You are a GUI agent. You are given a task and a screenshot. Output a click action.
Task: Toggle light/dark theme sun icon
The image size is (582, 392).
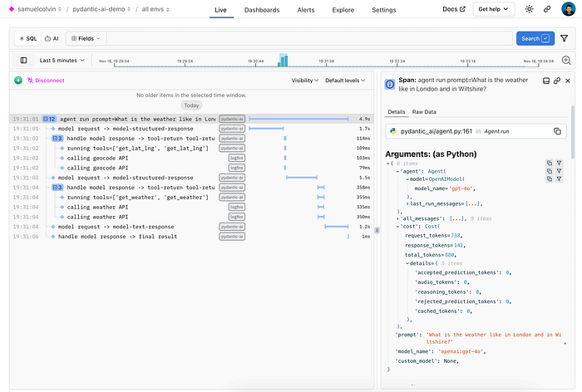tap(530, 9)
